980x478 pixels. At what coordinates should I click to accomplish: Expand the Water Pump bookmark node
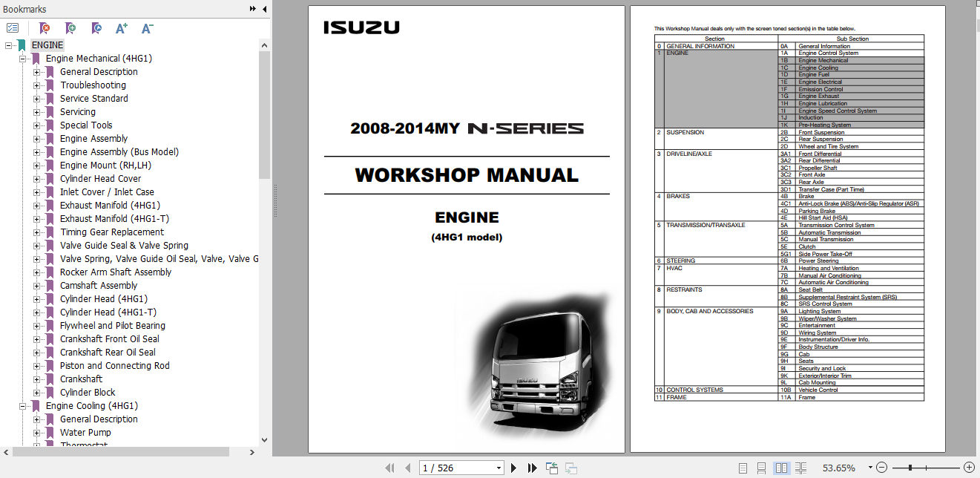point(37,433)
